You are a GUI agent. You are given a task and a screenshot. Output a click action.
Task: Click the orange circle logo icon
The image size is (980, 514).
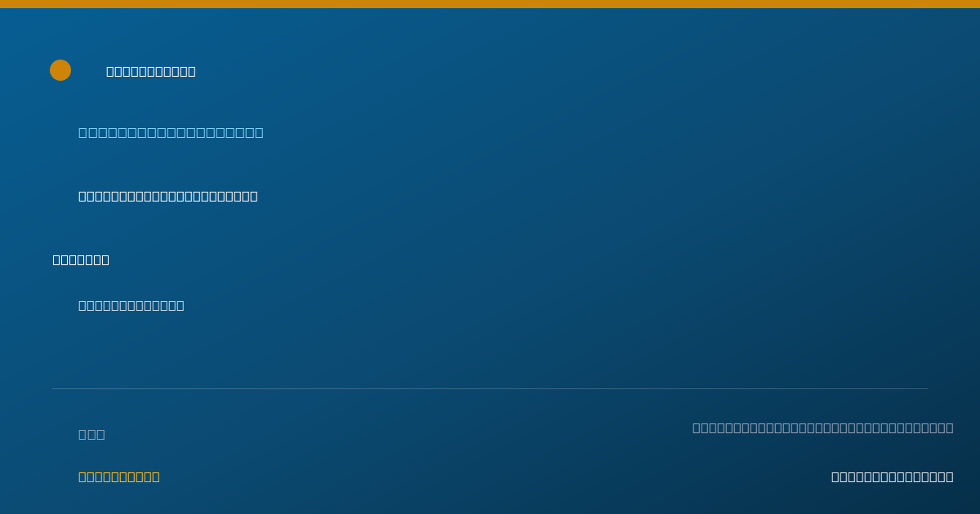[x=60, y=70]
